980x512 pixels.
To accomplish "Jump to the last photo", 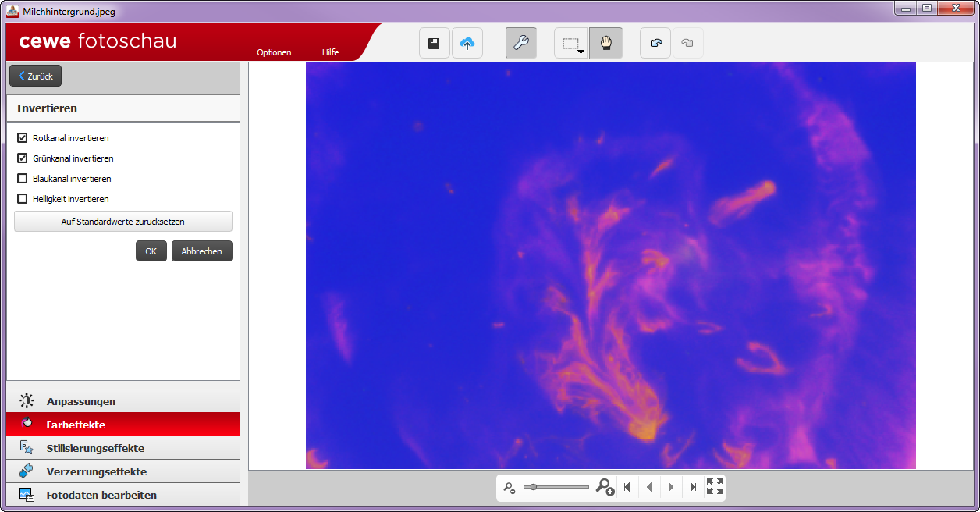I will point(693,487).
